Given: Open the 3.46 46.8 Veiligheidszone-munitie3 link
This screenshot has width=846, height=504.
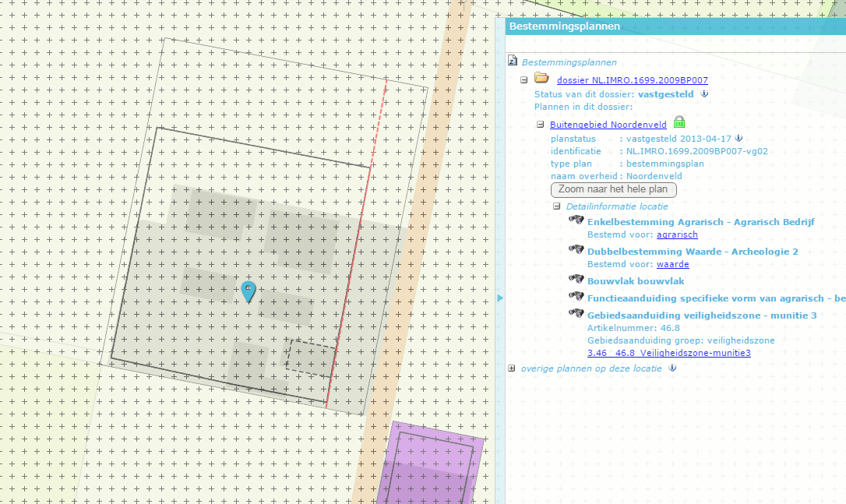Looking at the screenshot, I should (x=669, y=354).
